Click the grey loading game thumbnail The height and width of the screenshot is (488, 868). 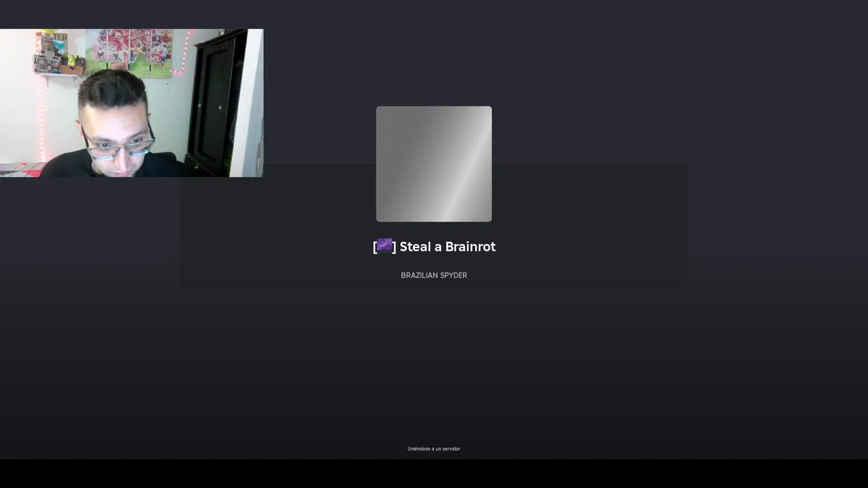pos(434,164)
